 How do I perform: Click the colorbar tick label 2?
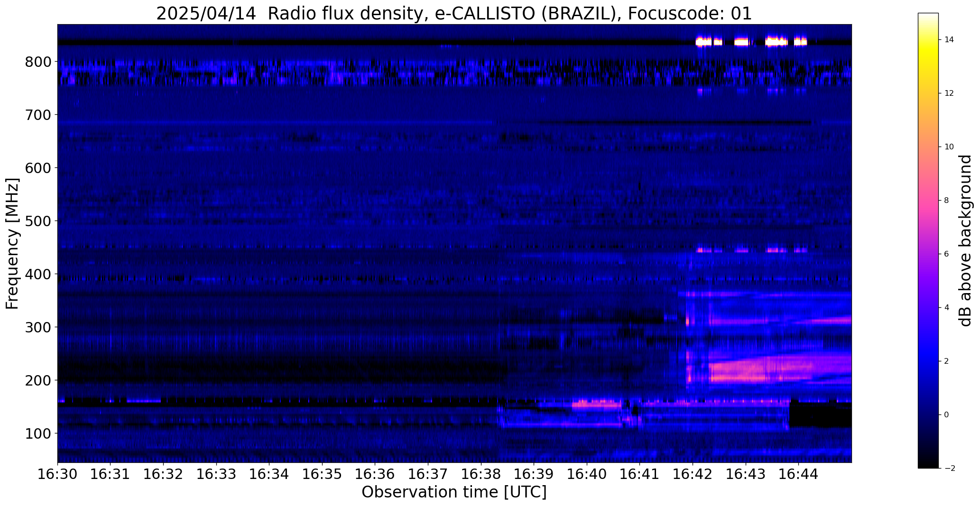pos(947,361)
